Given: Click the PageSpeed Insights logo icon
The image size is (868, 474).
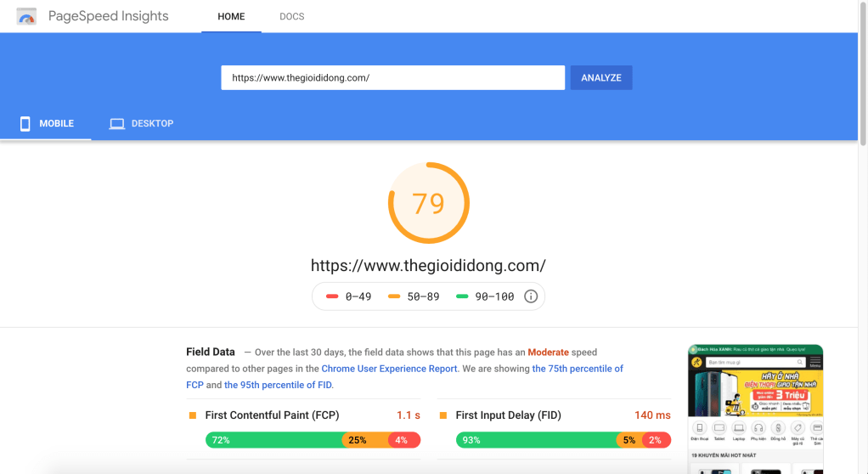Looking at the screenshot, I should click(26, 16).
